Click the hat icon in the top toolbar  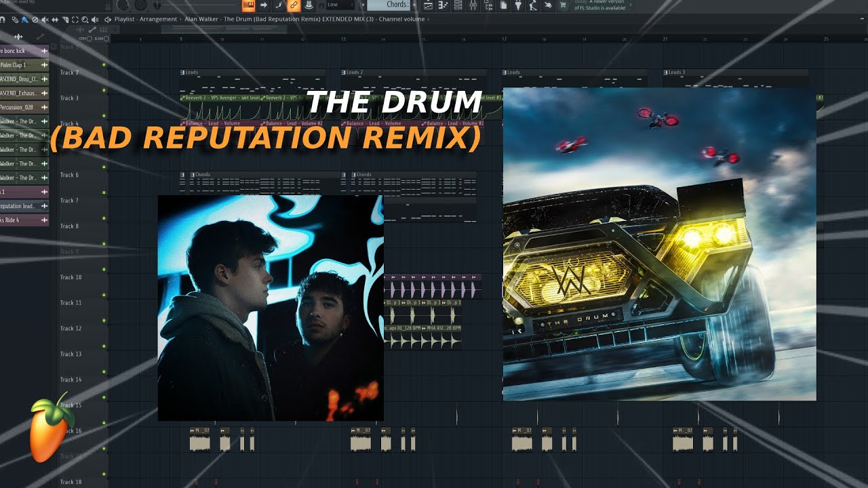[x=309, y=5]
